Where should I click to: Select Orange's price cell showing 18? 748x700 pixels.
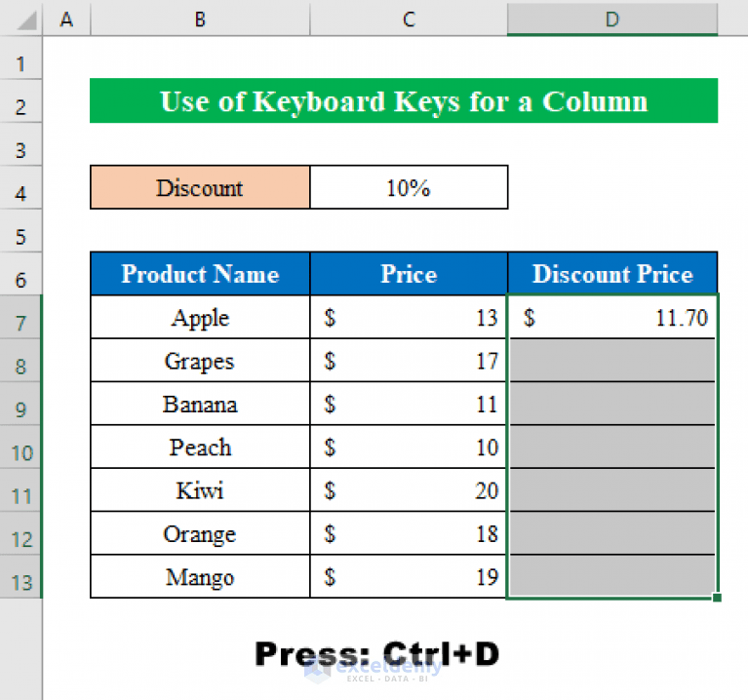point(409,533)
